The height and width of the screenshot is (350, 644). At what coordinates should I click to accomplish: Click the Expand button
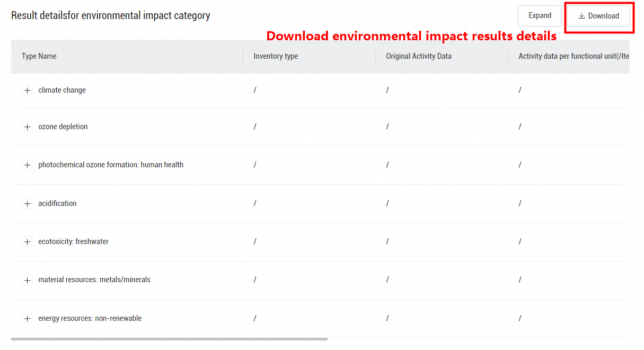pos(540,16)
